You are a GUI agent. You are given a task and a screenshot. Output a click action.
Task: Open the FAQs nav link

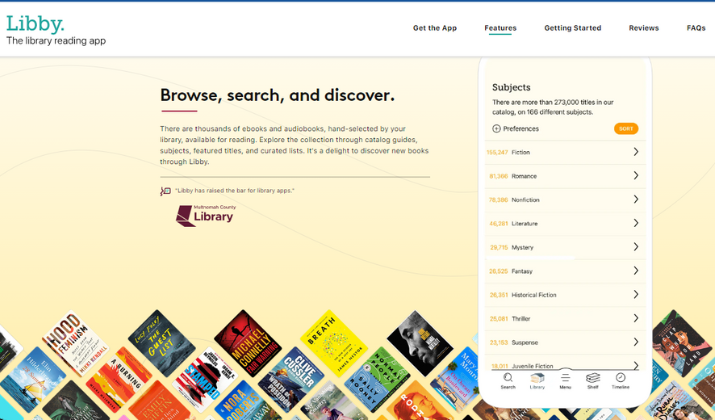[696, 28]
